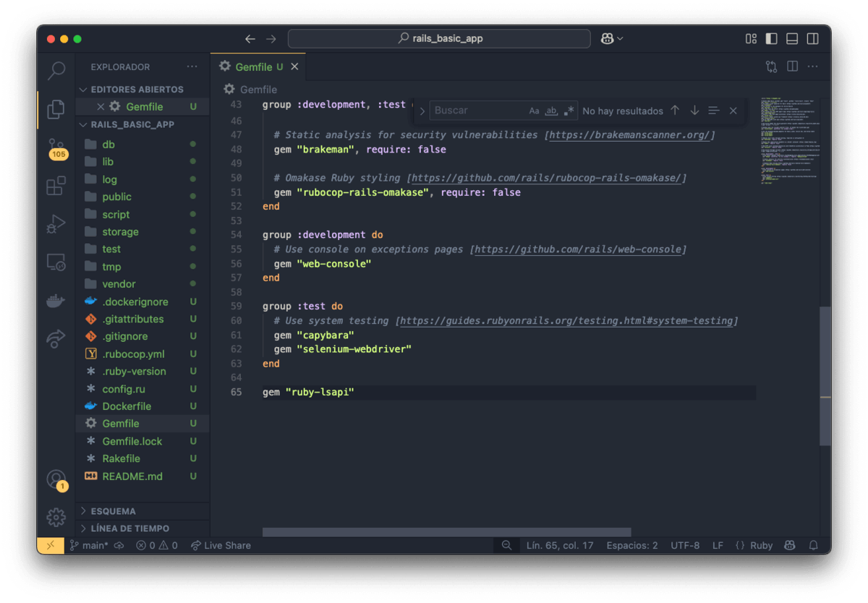Split the editor to the right
The height and width of the screenshot is (603, 868).
pos(793,67)
